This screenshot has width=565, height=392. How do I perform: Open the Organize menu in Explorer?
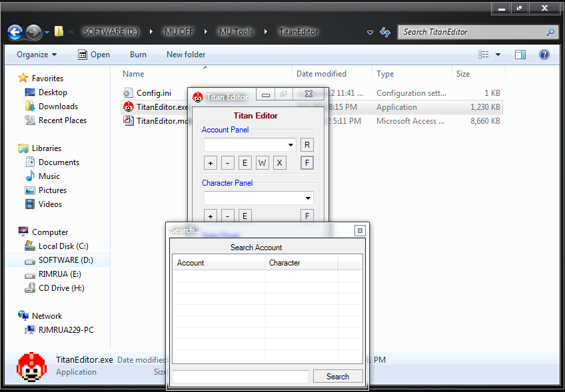(x=37, y=55)
